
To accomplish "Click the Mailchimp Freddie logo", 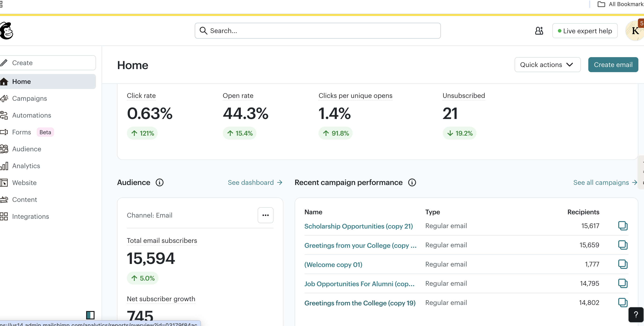I will pos(7,30).
